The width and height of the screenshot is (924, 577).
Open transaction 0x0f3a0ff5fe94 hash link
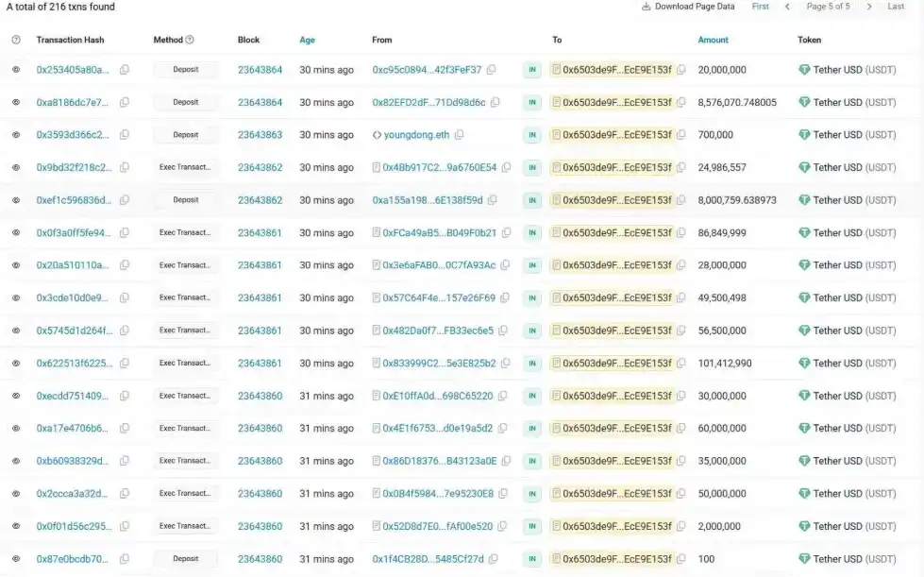73,232
